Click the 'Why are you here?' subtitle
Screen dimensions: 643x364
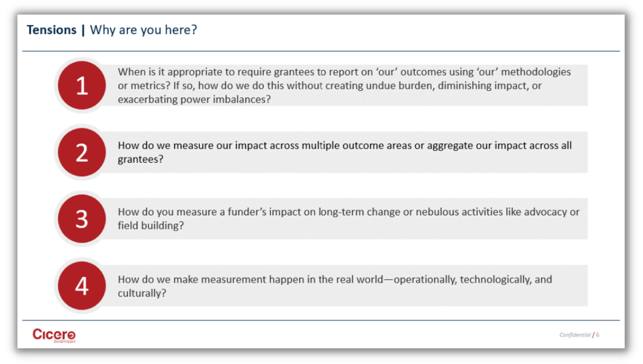tap(143, 30)
